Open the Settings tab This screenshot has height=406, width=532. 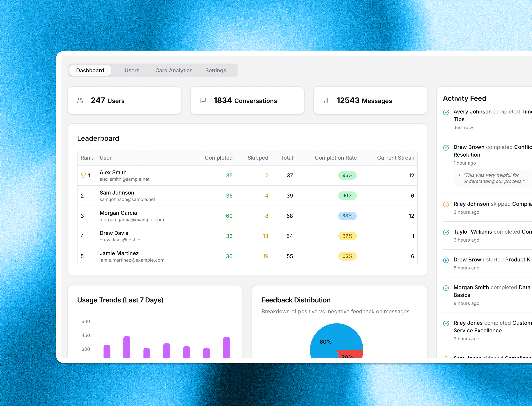pyautogui.click(x=216, y=70)
